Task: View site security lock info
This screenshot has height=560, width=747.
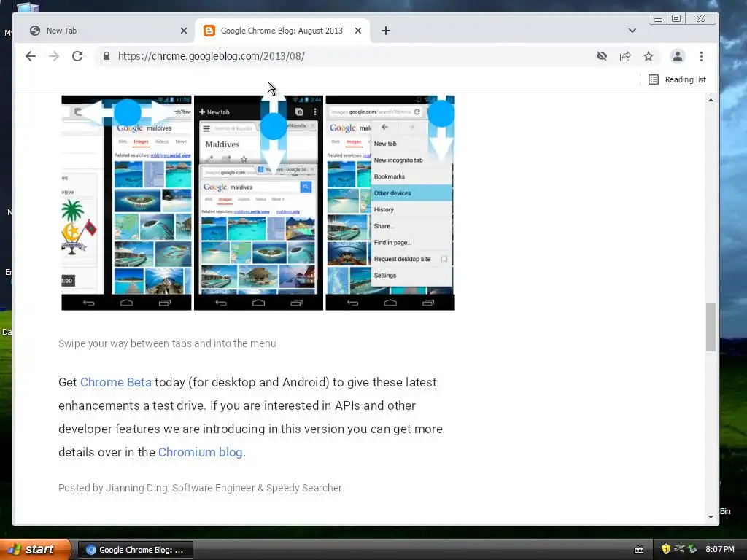Action: point(107,56)
